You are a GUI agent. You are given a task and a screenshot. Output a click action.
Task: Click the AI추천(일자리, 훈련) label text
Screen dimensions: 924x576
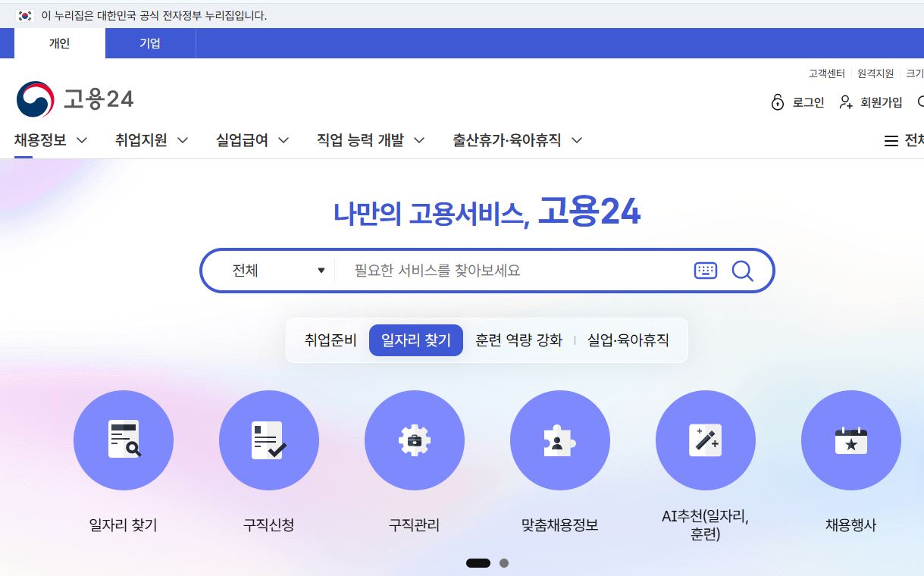705,525
